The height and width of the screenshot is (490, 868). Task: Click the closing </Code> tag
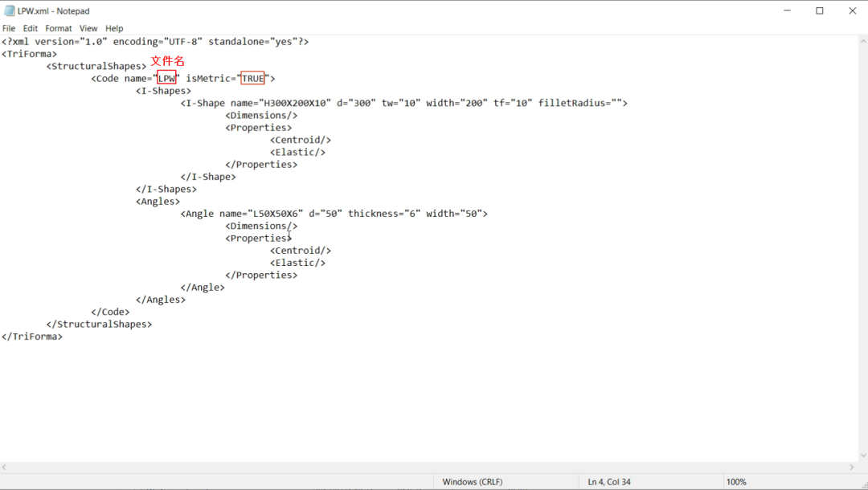click(x=110, y=312)
